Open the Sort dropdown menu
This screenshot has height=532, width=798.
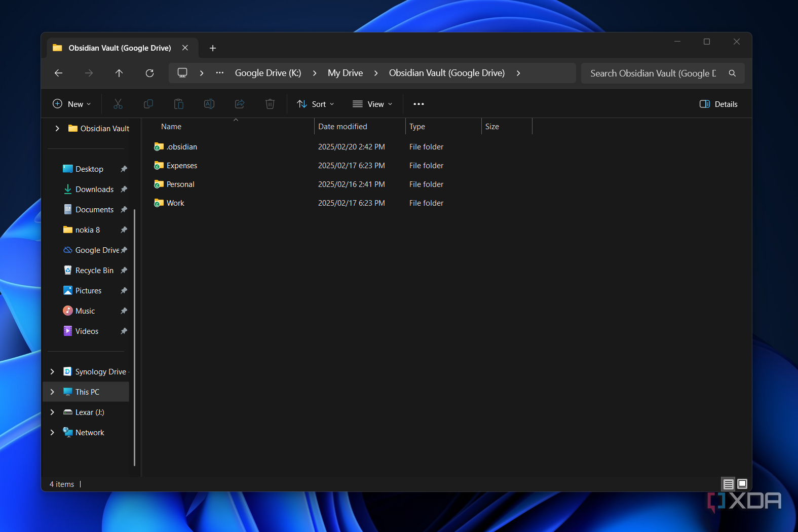(315, 104)
